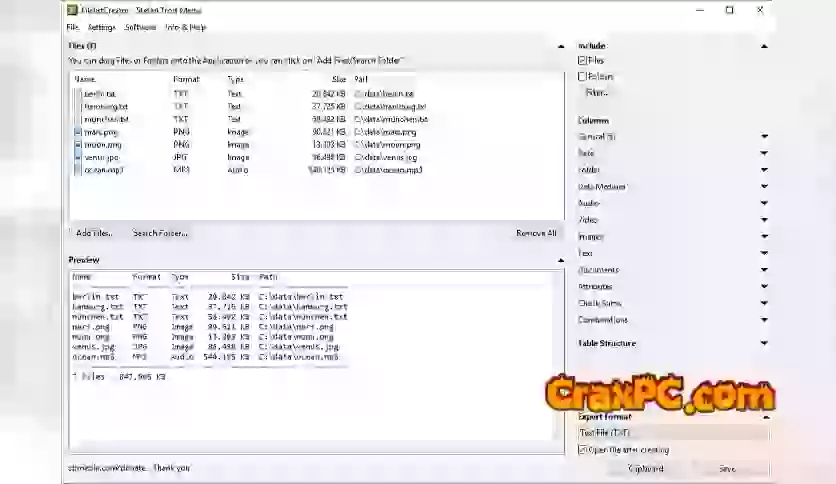This screenshot has height=484, width=836.
Task: Click the venus.jpg image file icon
Action: pos(78,157)
